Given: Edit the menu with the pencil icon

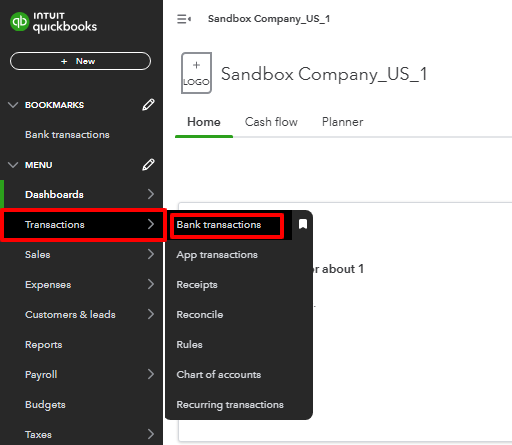Looking at the screenshot, I should (x=148, y=165).
